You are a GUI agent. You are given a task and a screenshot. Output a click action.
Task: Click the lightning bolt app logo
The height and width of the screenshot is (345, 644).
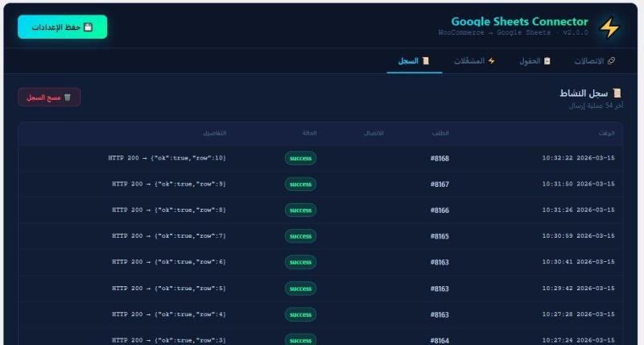click(x=609, y=27)
